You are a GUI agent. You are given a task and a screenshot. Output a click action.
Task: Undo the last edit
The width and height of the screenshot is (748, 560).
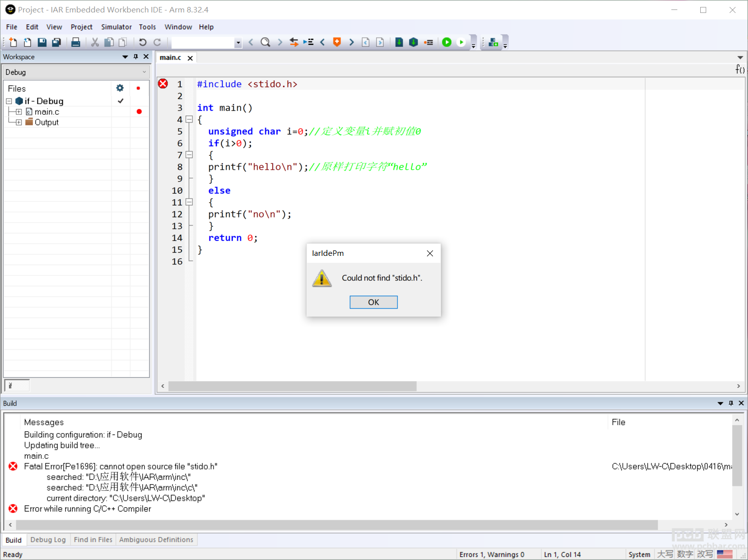[x=143, y=42]
